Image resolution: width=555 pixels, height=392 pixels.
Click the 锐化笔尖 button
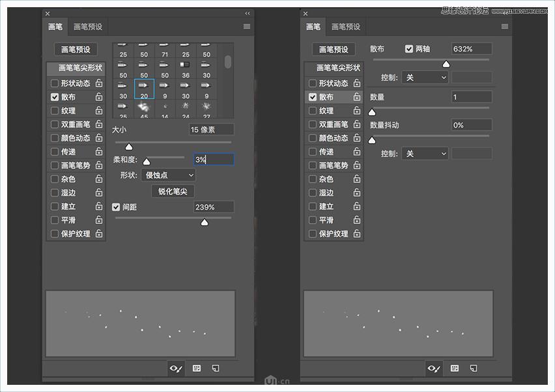(172, 191)
